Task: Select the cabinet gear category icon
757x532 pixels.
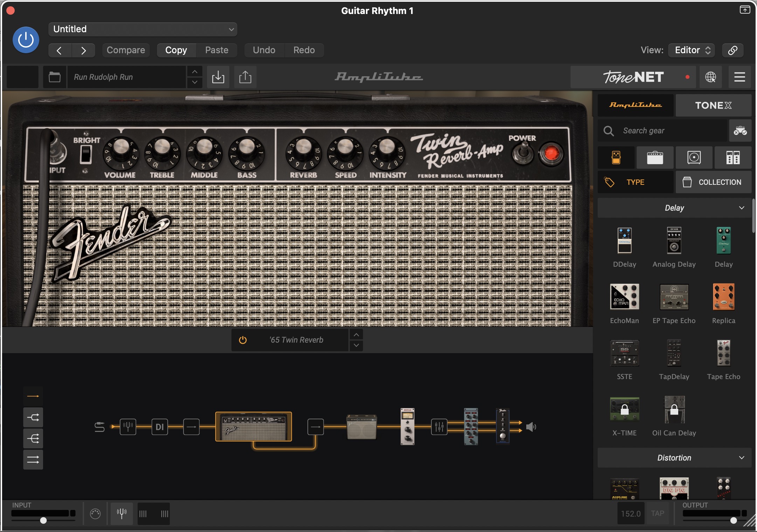Action: click(694, 157)
